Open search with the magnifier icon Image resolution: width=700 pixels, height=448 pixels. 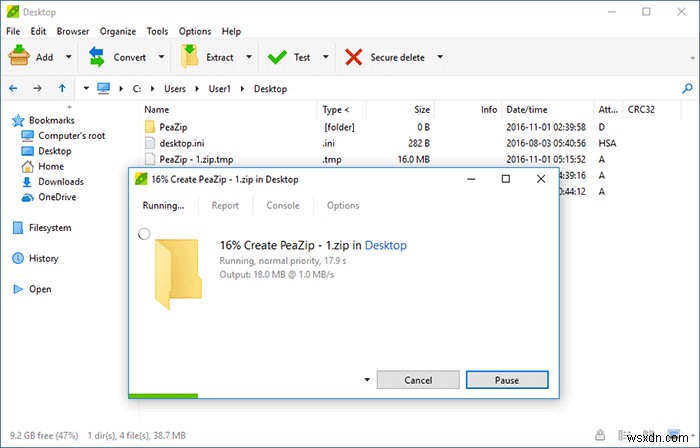[x=687, y=88]
